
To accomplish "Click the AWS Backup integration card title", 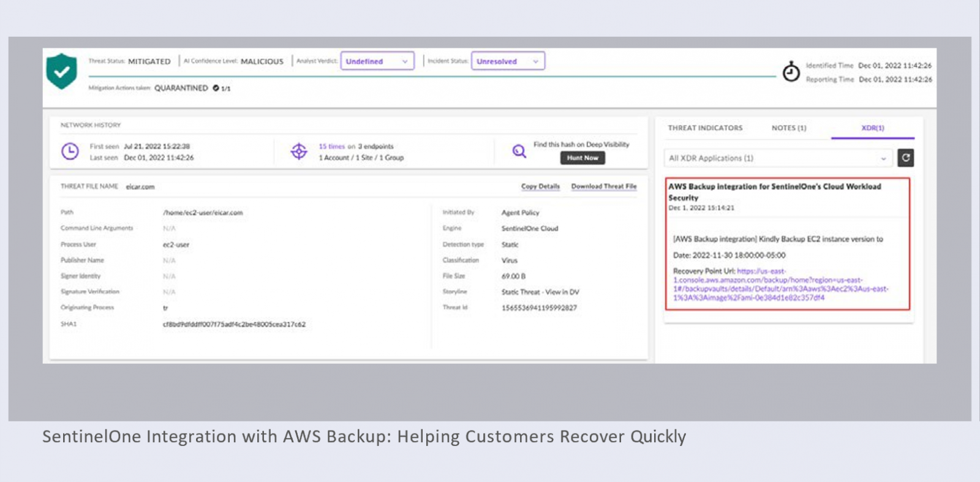I will [775, 192].
